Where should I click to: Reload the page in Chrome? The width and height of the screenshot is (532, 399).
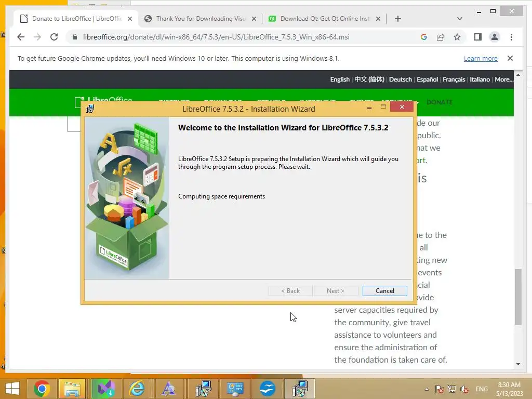coord(54,37)
